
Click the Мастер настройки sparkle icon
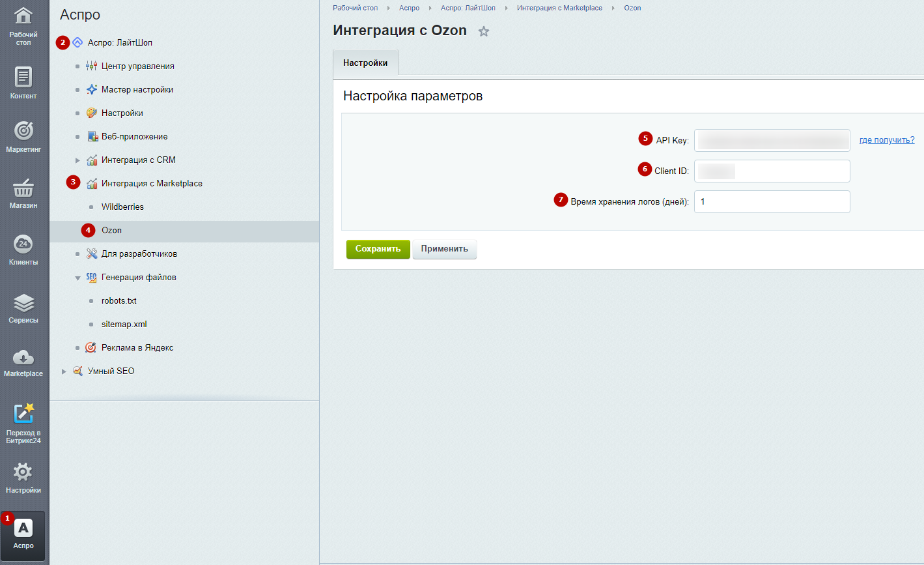click(x=91, y=90)
